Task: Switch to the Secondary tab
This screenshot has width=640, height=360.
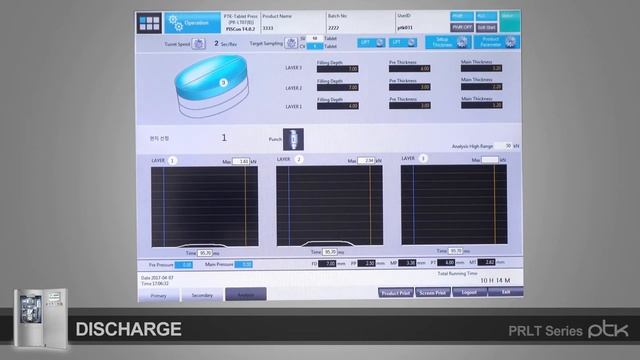Action: 202,295
